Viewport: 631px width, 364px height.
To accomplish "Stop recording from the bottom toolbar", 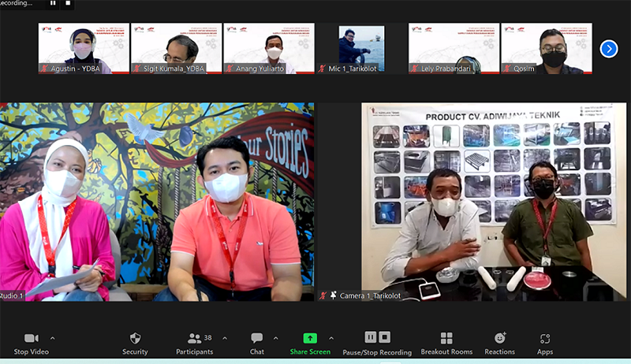I will coord(384,337).
